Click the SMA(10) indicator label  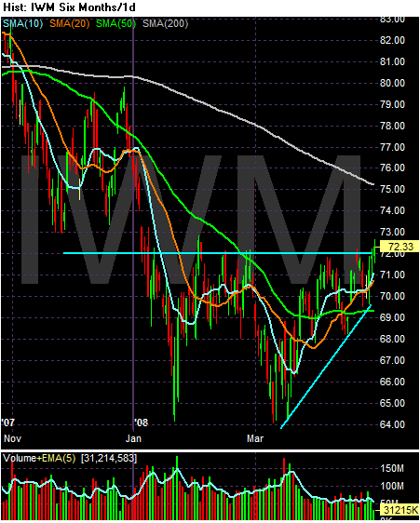click(x=22, y=24)
